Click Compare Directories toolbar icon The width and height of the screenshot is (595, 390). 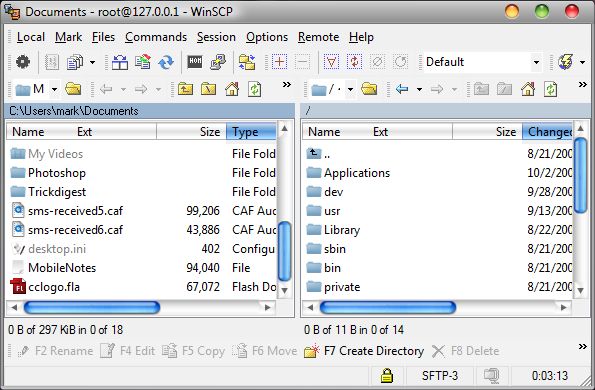(120, 62)
